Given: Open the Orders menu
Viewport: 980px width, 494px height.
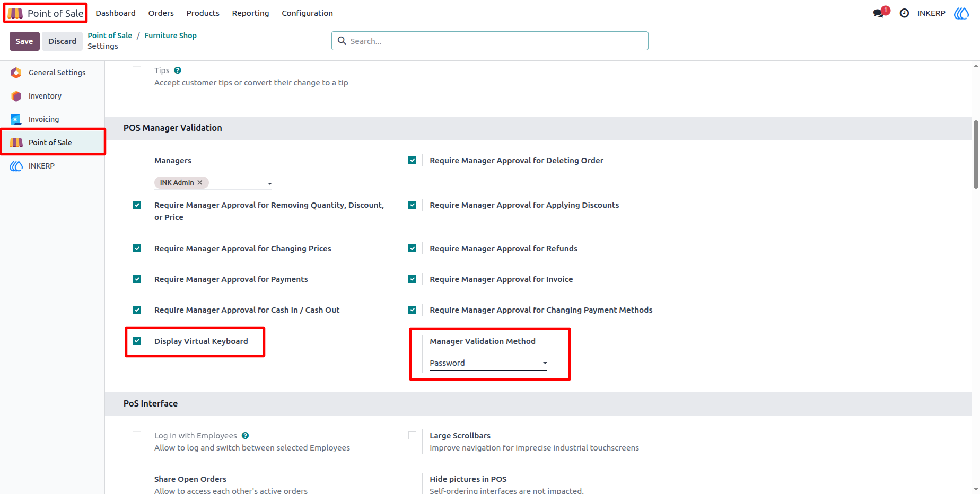Looking at the screenshot, I should (161, 13).
